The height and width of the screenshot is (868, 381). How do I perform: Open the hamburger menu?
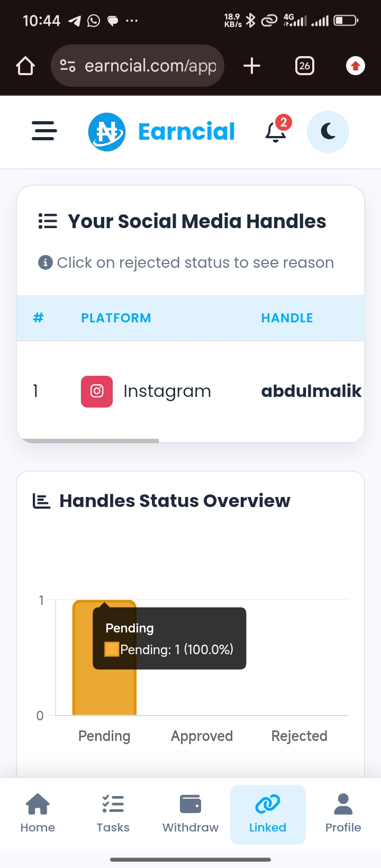pyautogui.click(x=44, y=131)
